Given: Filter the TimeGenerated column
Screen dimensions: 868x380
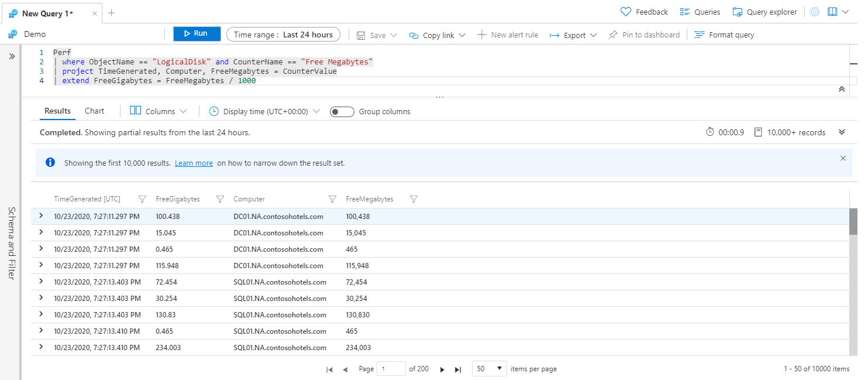Looking at the screenshot, I should (142, 199).
